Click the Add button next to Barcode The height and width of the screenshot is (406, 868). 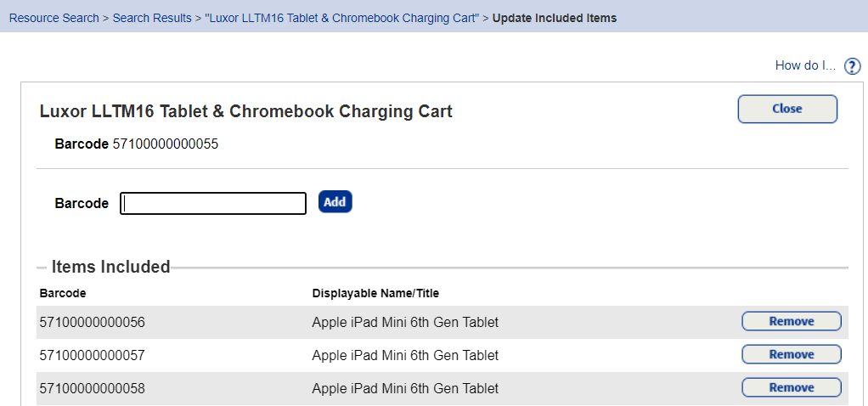pyautogui.click(x=335, y=202)
